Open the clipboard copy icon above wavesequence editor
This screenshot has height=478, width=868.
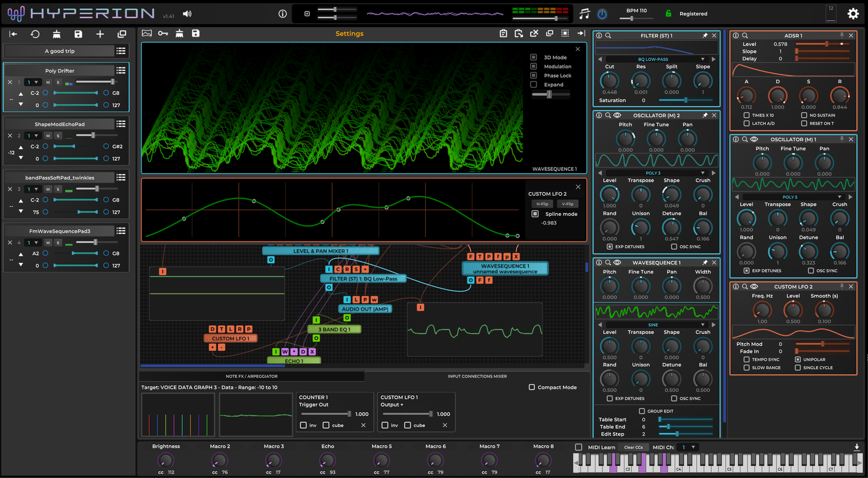click(503, 34)
